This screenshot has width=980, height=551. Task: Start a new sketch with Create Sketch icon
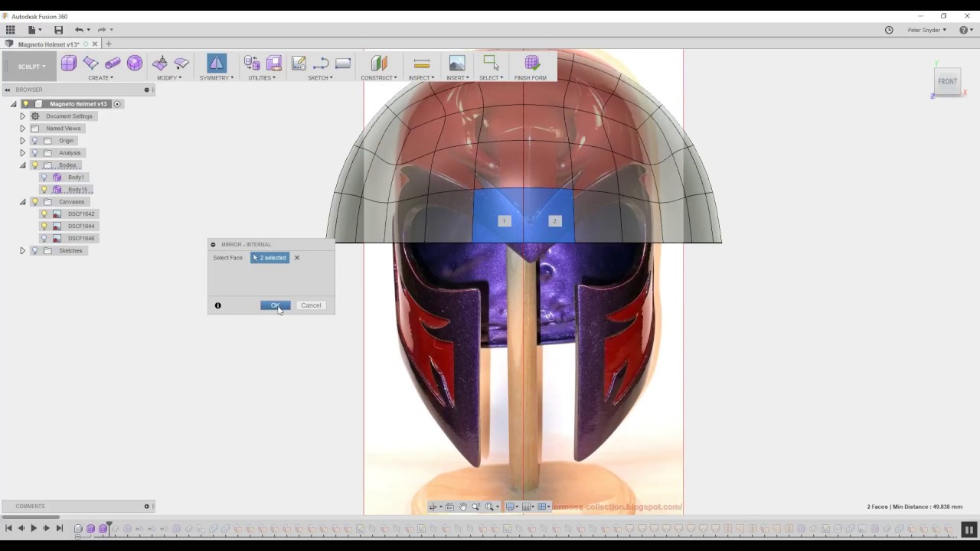[x=299, y=64]
